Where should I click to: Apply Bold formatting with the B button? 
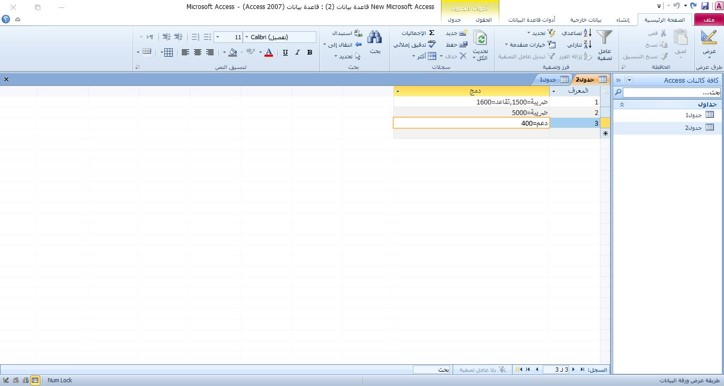[x=310, y=53]
